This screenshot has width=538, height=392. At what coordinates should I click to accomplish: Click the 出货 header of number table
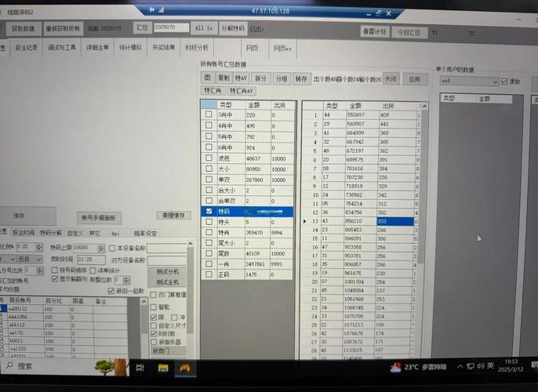(387, 106)
